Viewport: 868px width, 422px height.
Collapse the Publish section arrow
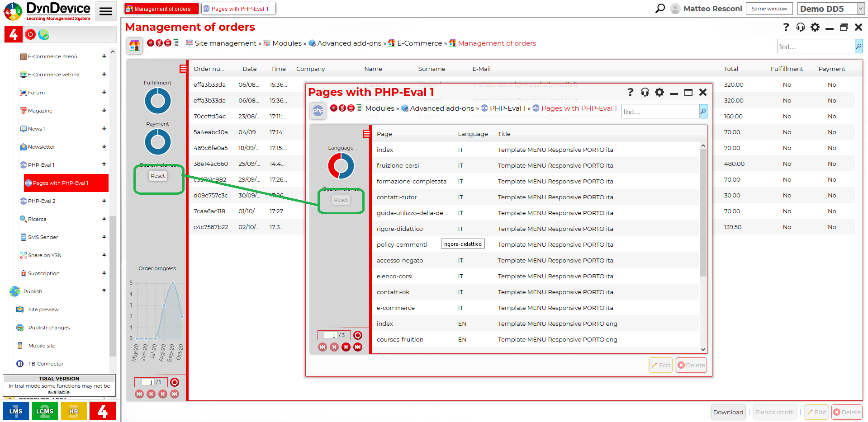pos(104,291)
